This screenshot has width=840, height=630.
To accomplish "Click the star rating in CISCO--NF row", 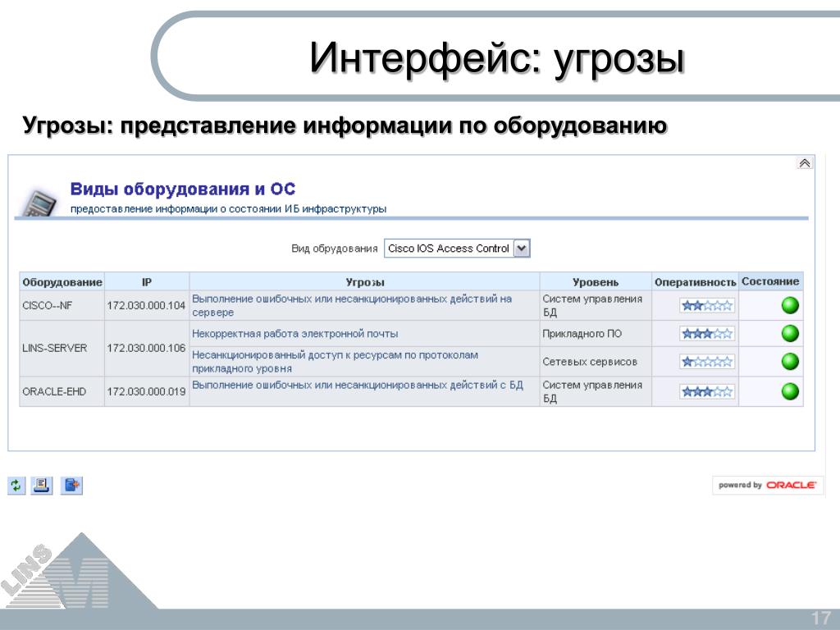I will coord(707,305).
